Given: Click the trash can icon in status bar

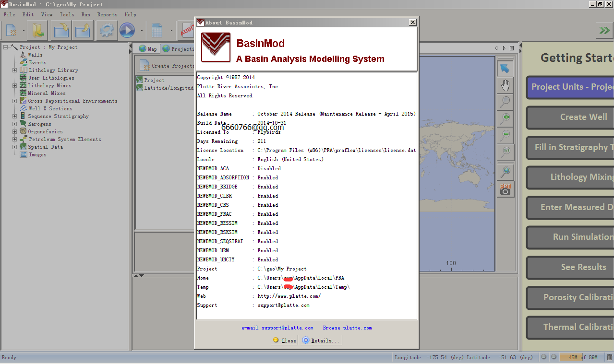Looking at the screenshot, I should click(609, 357).
